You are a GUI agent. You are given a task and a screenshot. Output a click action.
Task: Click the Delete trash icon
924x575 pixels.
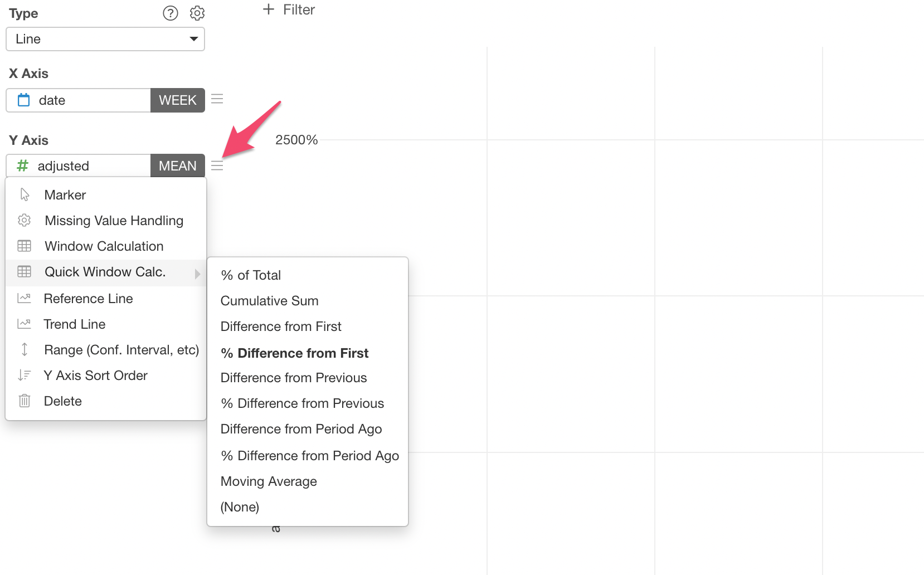point(25,401)
